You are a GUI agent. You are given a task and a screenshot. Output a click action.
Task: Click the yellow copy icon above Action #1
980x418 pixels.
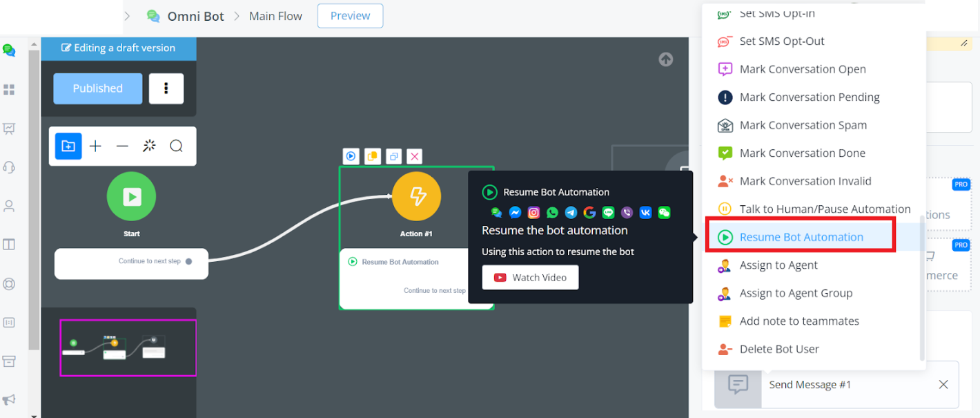pyautogui.click(x=372, y=156)
